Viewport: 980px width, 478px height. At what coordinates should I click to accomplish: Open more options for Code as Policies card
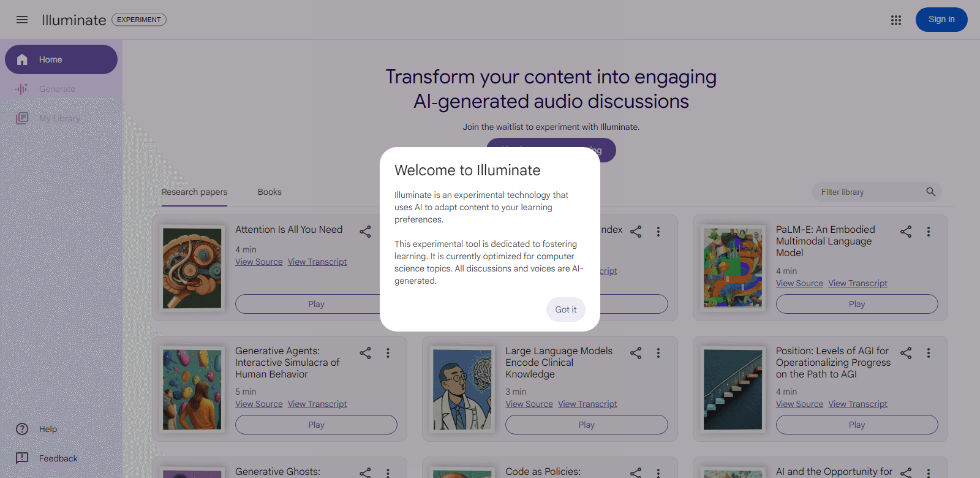(658, 473)
